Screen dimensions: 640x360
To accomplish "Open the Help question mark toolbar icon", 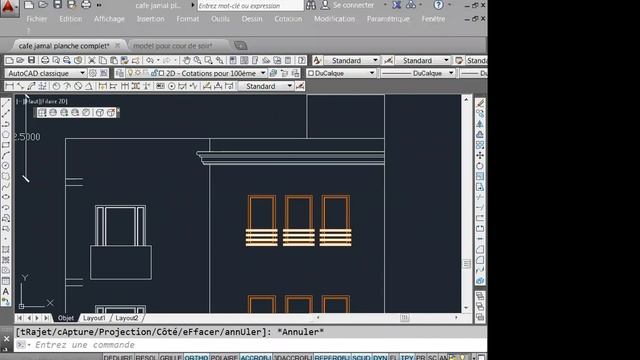I will coord(302,60).
